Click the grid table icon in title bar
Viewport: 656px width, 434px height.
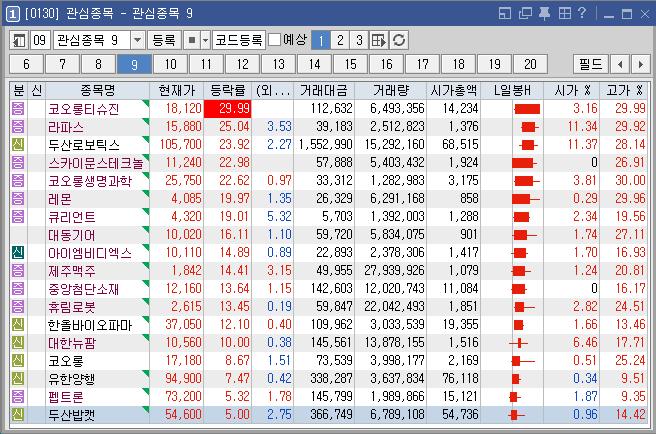tap(564, 13)
